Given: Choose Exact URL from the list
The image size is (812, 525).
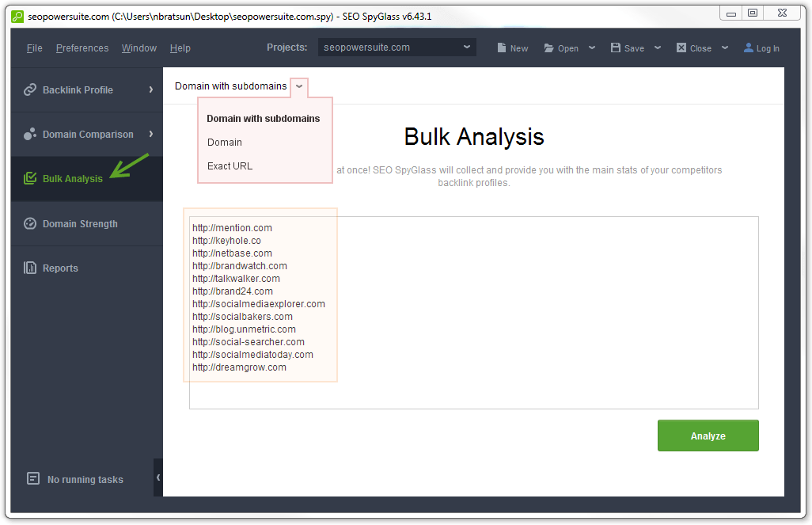Looking at the screenshot, I should click(x=230, y=165).
